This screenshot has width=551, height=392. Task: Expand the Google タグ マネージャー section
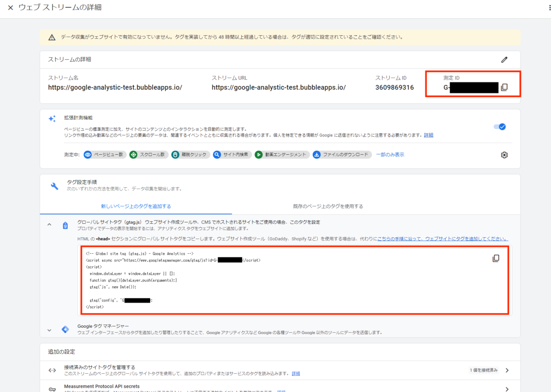tap(49, 330)
